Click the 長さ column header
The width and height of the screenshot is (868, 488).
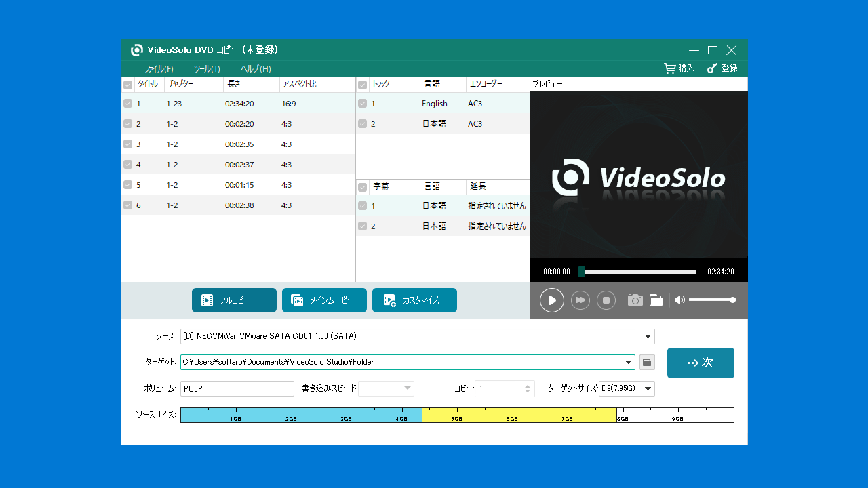233,85
